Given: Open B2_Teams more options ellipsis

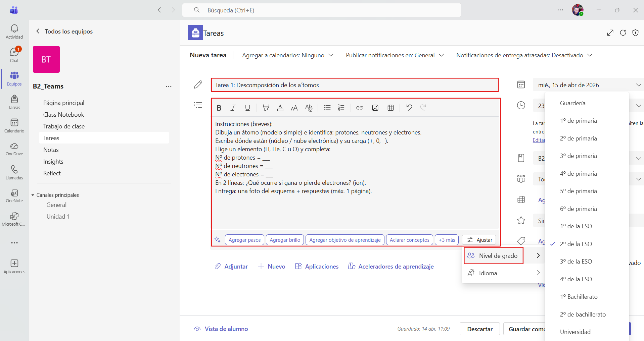Looking at the screenshot, I should pos(169,86).
